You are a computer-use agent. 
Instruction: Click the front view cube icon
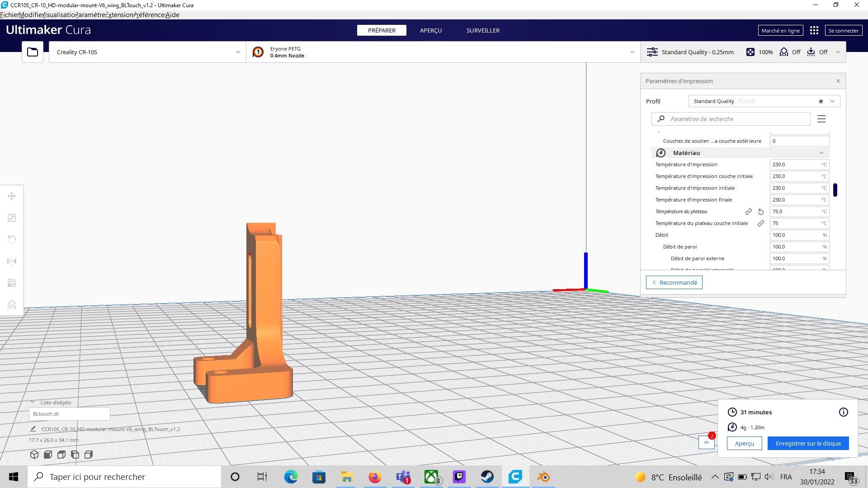pos(48,455)
